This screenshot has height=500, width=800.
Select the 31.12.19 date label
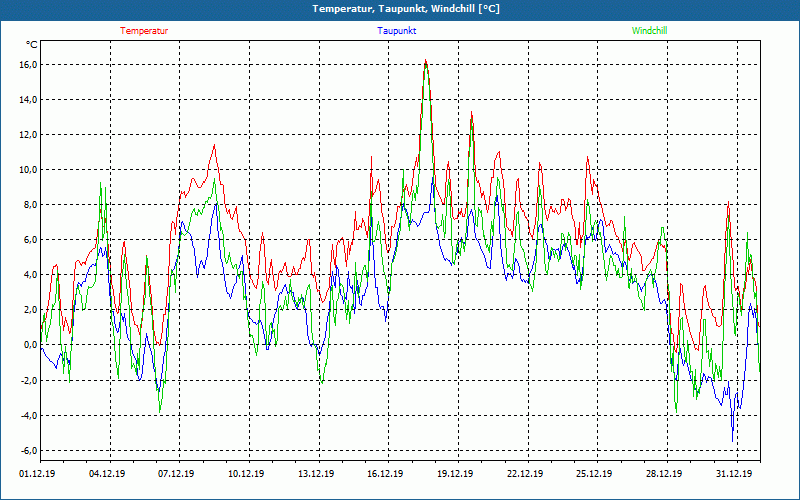pyautogui.click(x=733, y=475)
